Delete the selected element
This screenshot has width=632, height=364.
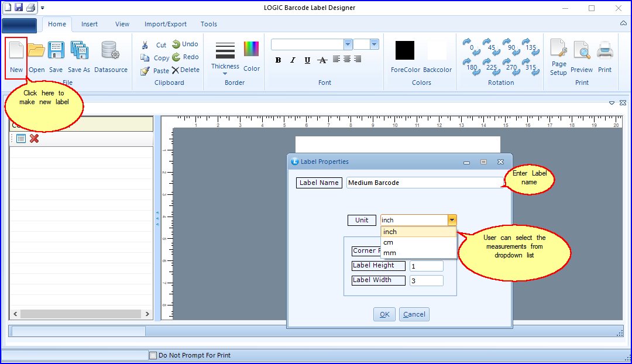(186, 70)
